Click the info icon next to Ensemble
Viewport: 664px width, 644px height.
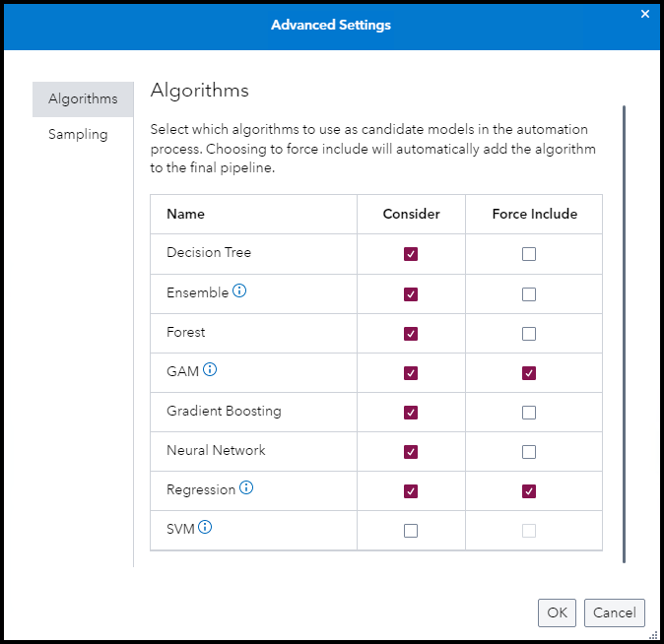click(x=239, y=292)
